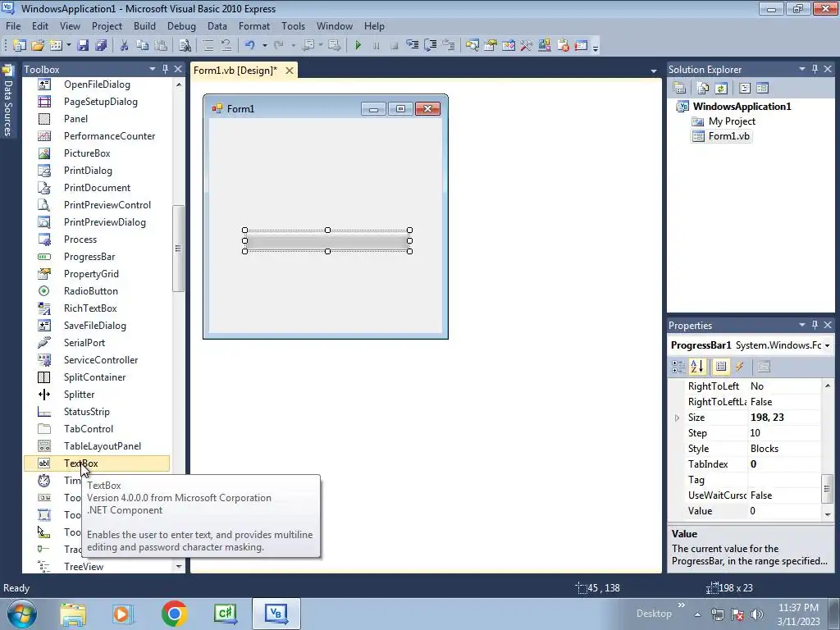
Task: Open the File menu
Action: [13, 25]
